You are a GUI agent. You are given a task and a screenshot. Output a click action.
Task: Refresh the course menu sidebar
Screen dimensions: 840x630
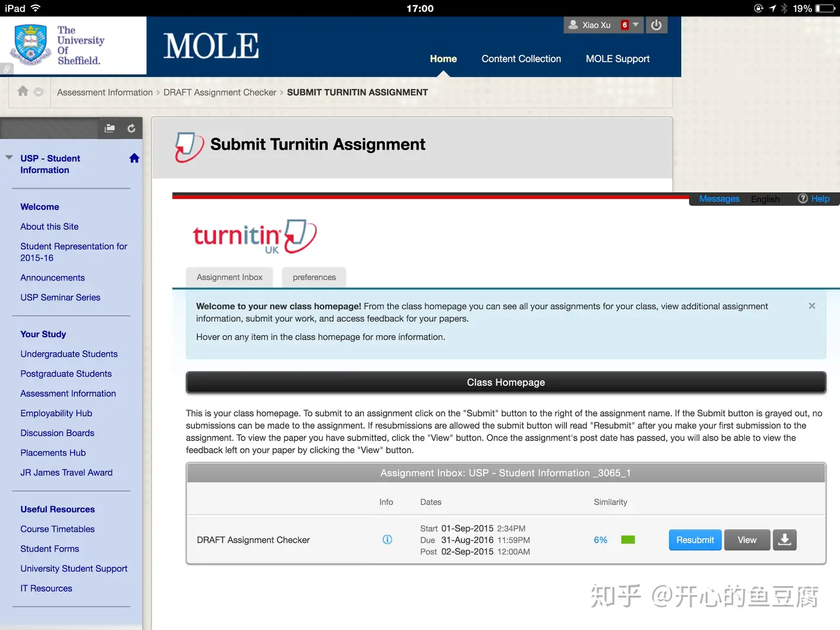click(131, 128)
